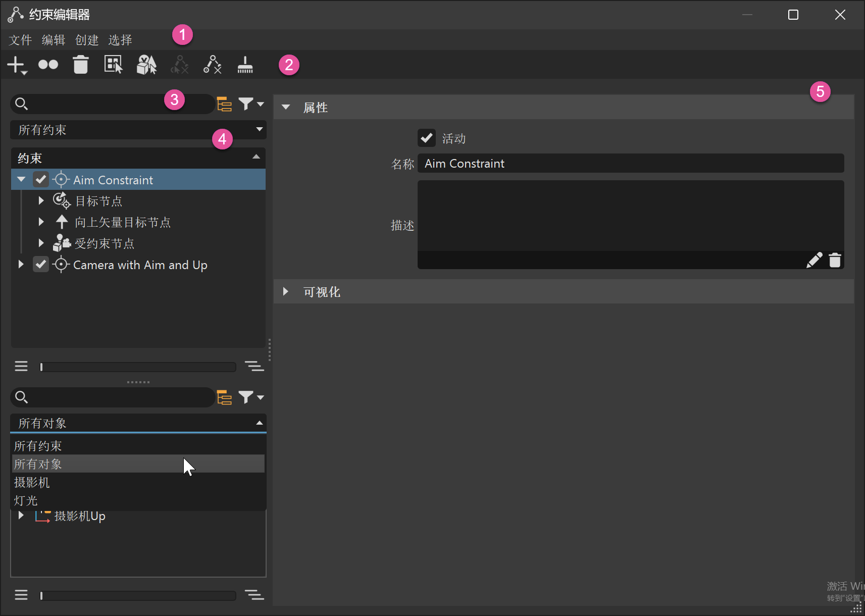865x616 pixels.
Task: Toggle the 活动 active checkbox
Action: (427, 138)
